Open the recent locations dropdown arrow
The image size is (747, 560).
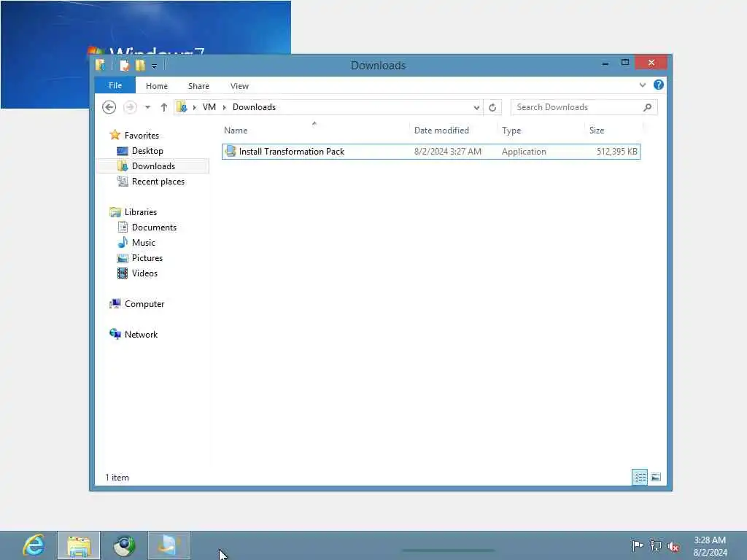[x=147, y=107]
